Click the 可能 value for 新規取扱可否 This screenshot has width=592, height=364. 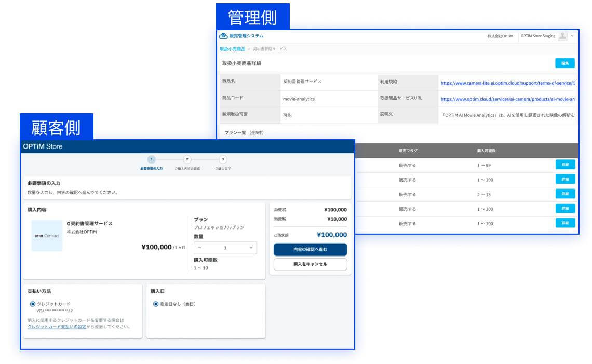coord(287,115)
